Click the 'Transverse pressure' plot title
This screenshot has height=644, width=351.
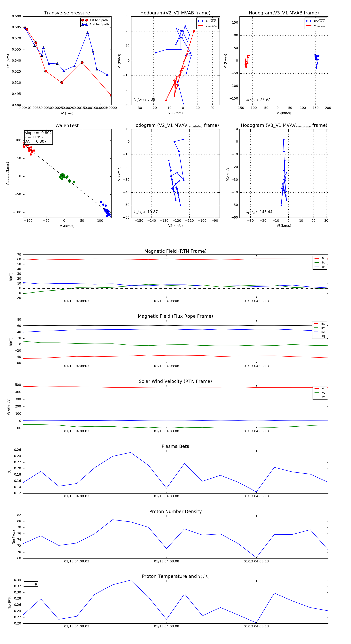pyautogui.click(x=67, y=13)
